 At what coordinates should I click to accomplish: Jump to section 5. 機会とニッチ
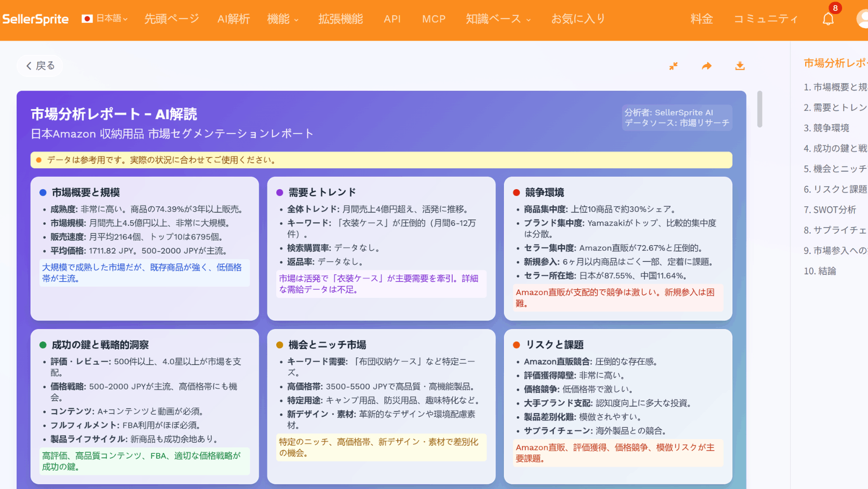click(x=835, y=169)
